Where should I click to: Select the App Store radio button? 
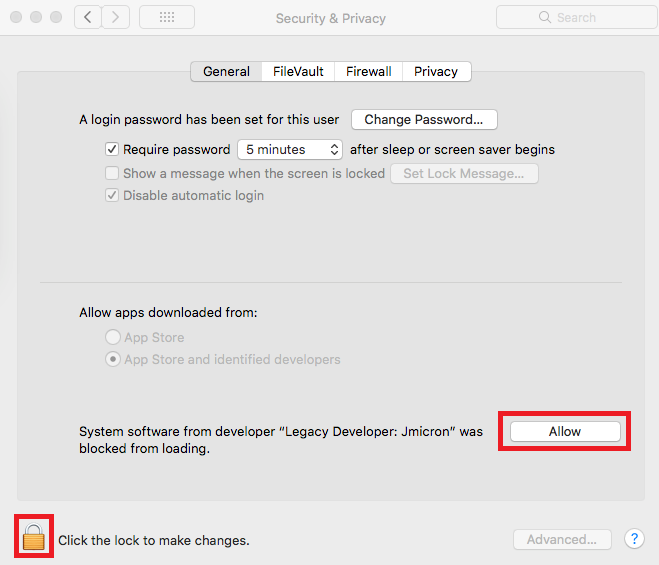(113, 337)
